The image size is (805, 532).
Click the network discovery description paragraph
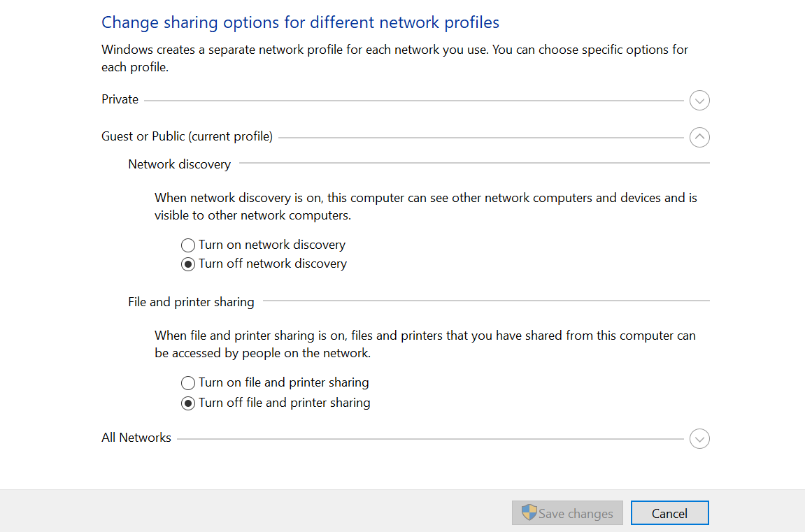click(x=425, y=206)
